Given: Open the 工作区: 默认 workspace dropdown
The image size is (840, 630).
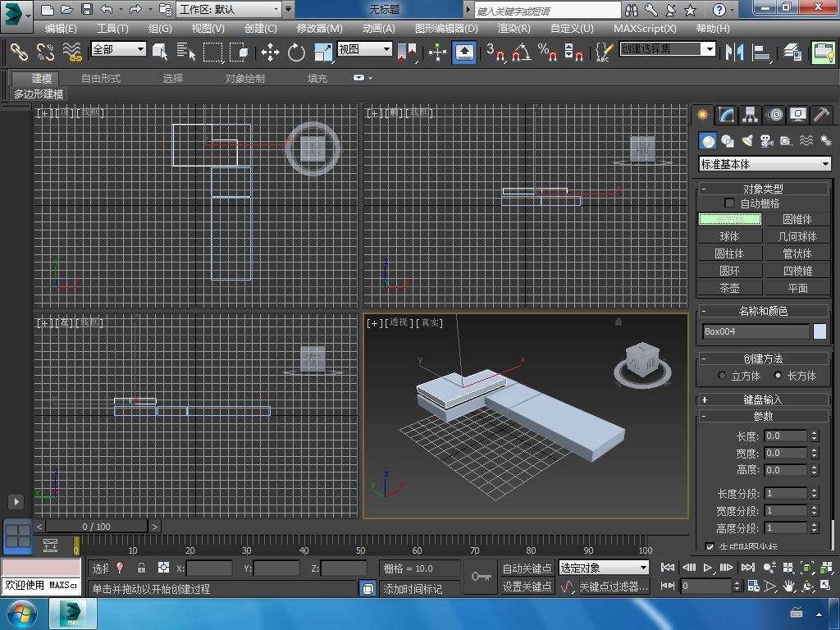Looking at the screenshot, I should (229, 9).
